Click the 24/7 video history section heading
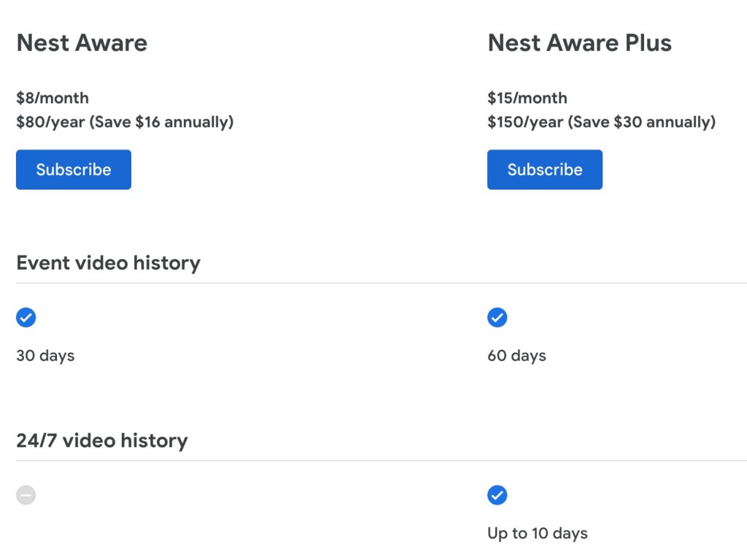 [x=102, y=441]
